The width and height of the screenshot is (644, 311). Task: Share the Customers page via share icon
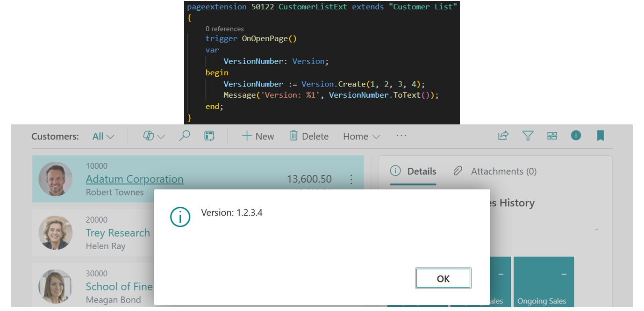click(x=503, y=136)
